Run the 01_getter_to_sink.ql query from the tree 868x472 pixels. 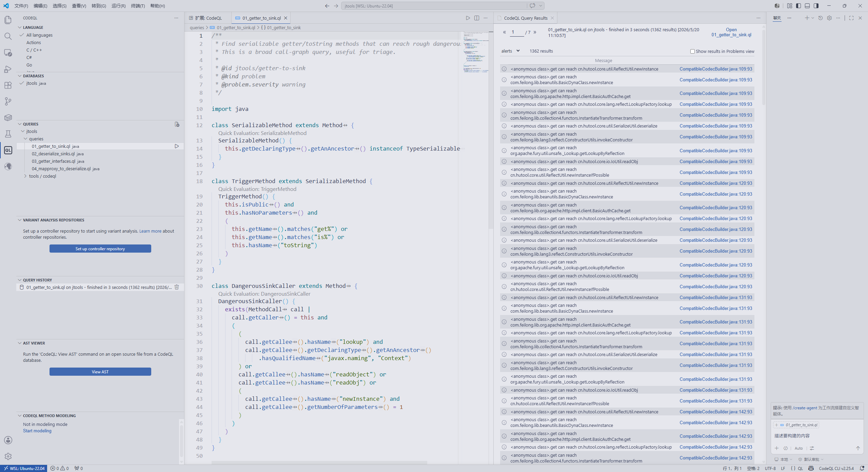click(177, 146)
